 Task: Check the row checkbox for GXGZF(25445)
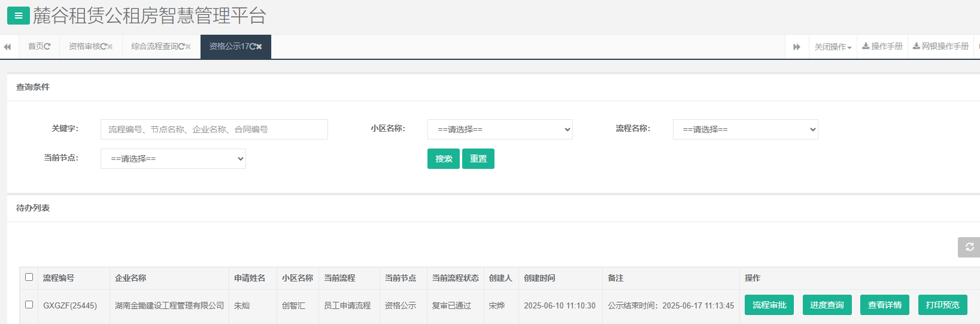[x=29, y=305]
